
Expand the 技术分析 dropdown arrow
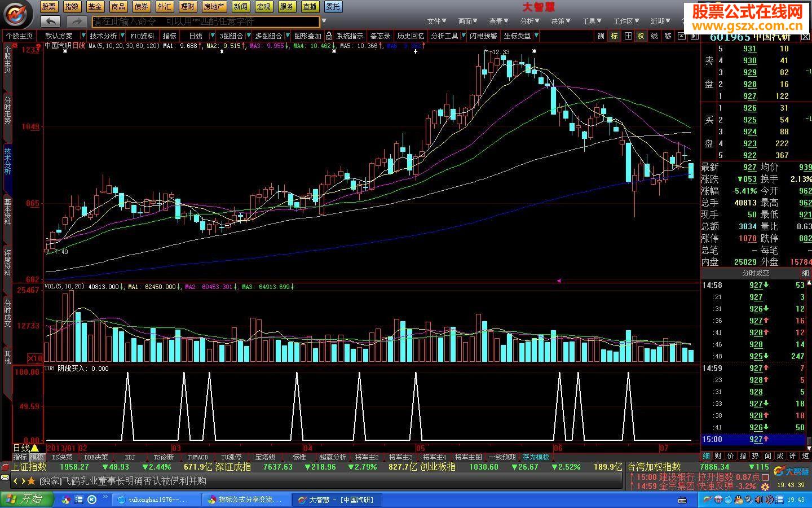122,36
